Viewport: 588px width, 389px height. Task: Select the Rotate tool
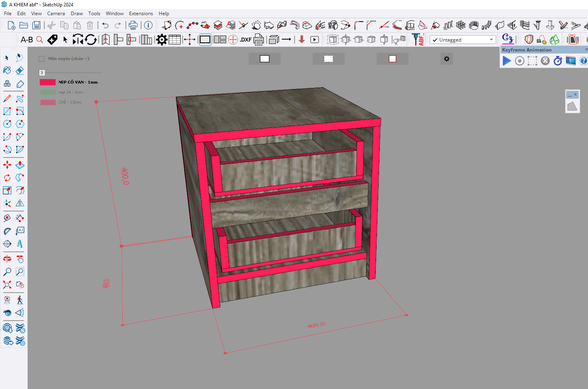tap(7, 178)
